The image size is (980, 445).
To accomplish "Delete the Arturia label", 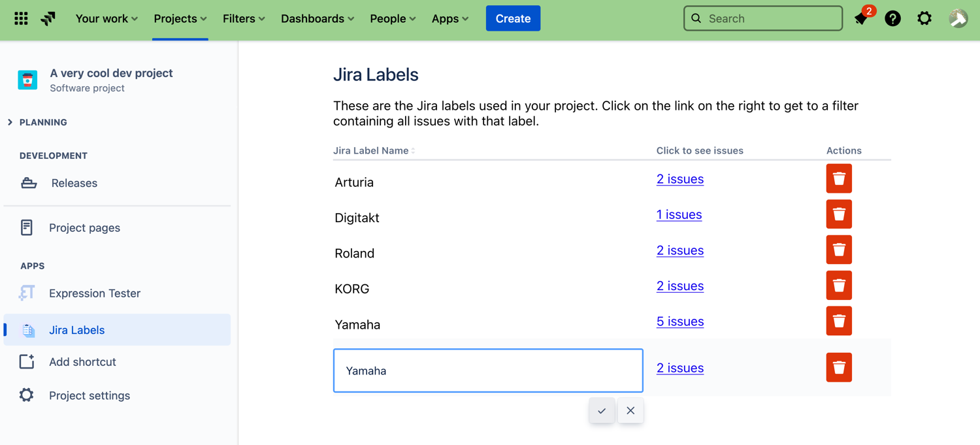I will pos(839,178).
